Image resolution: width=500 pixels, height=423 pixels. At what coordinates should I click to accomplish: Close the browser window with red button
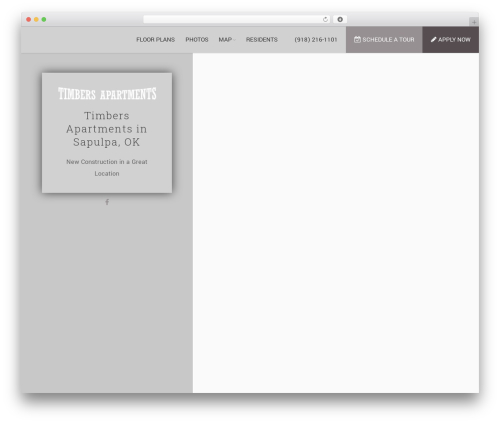[x=29, y=19]
